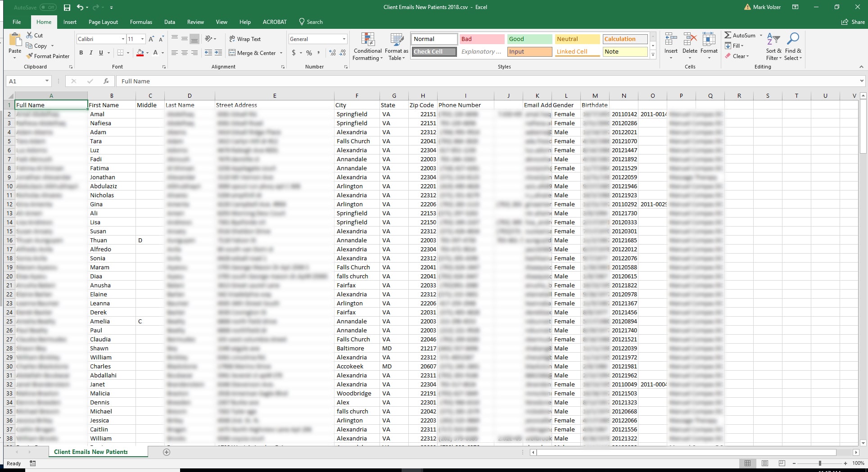Toggle the AutoSave switch
The image size is (868, 472).
(48, 7)
